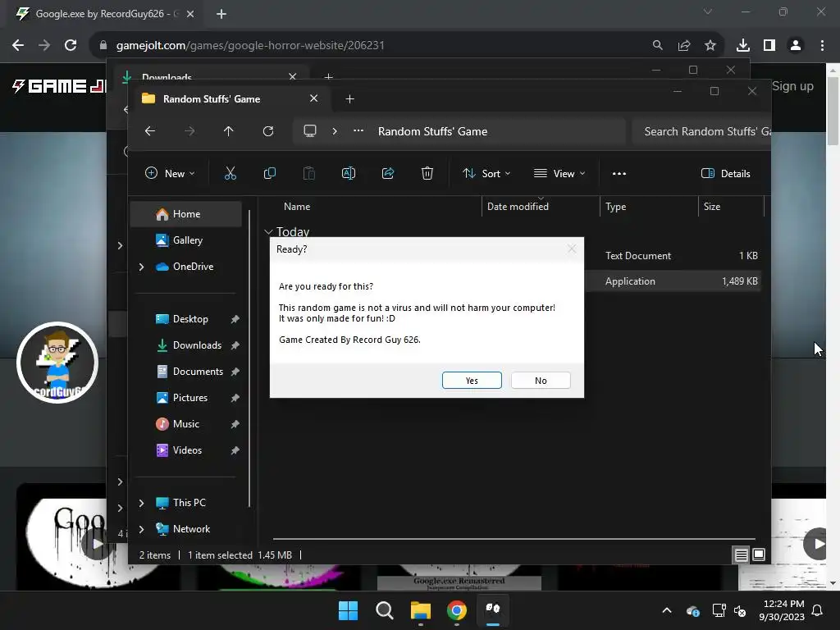840x630 pixels.
Task: Expand the OneDrive tree node
Action: tap(141, 267)
